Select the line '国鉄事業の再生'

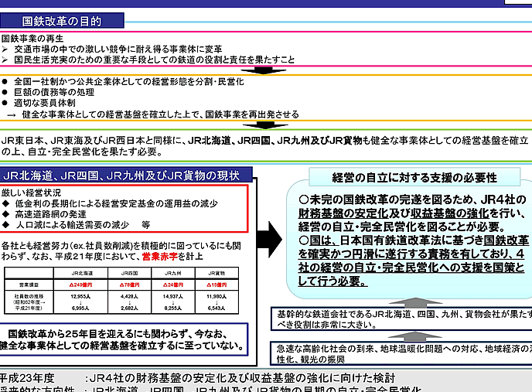[x=32, y=39]
